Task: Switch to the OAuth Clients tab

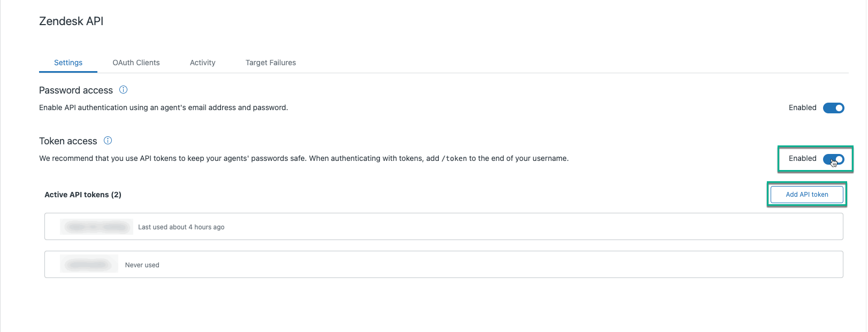Action: pyautogui.click(x=135, y=63)
